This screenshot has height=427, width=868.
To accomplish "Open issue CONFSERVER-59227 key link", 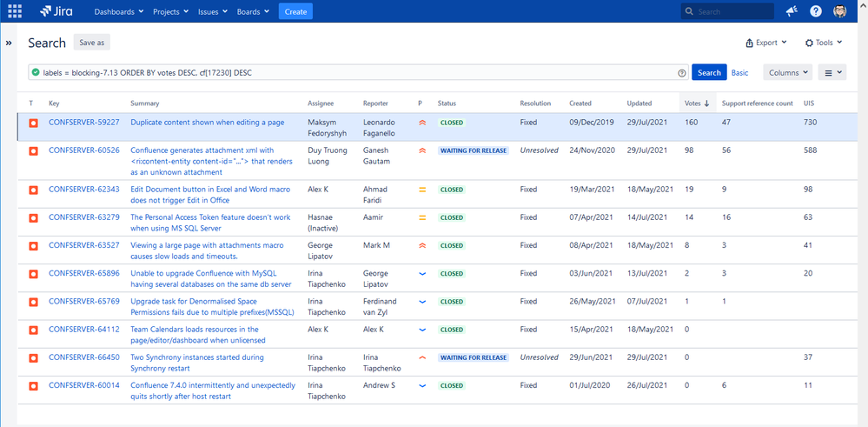I will pyautogui.click(x=84, y=123).
